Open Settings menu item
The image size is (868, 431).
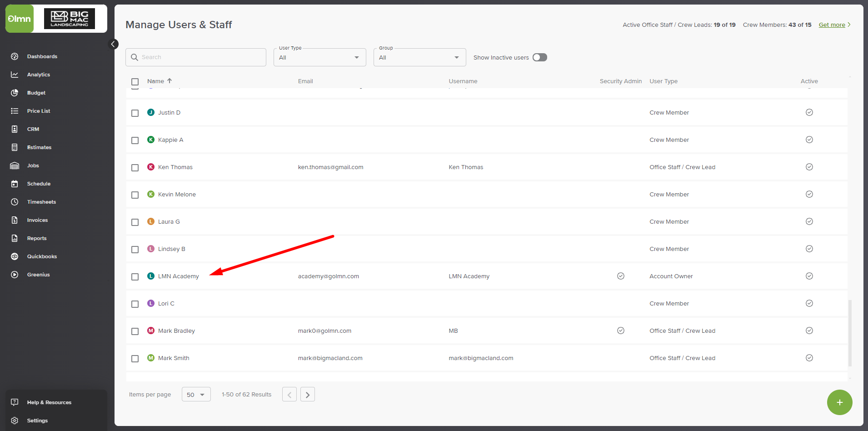(37, 421)
